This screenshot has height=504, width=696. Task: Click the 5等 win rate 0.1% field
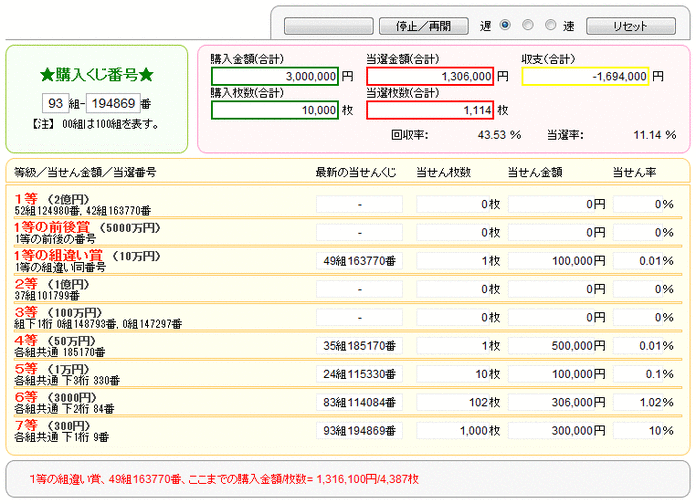644,374
